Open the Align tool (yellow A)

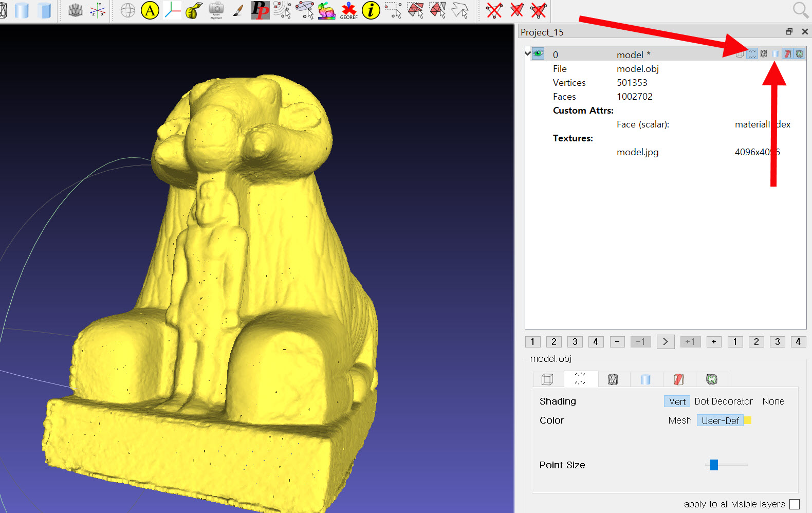point(150,10)
